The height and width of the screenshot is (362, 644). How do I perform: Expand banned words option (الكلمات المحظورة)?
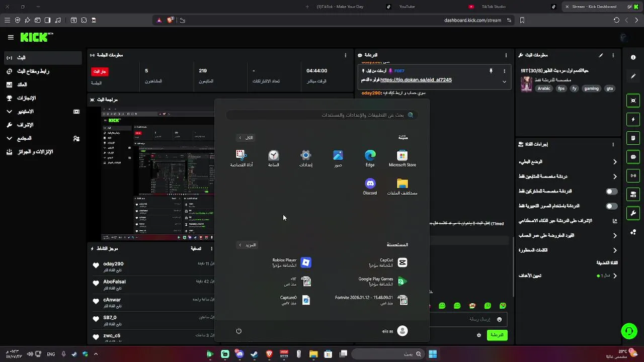[x=615, y=250]
